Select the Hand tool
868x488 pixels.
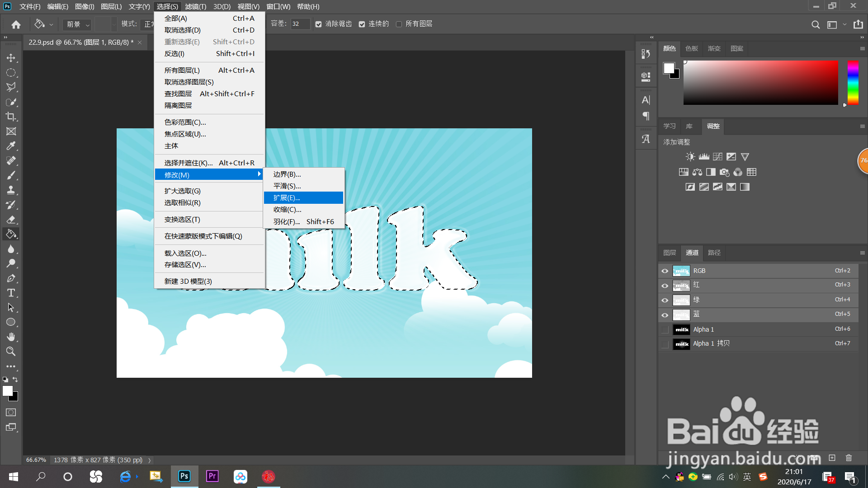pyautogui.click(x=11, y=337)
